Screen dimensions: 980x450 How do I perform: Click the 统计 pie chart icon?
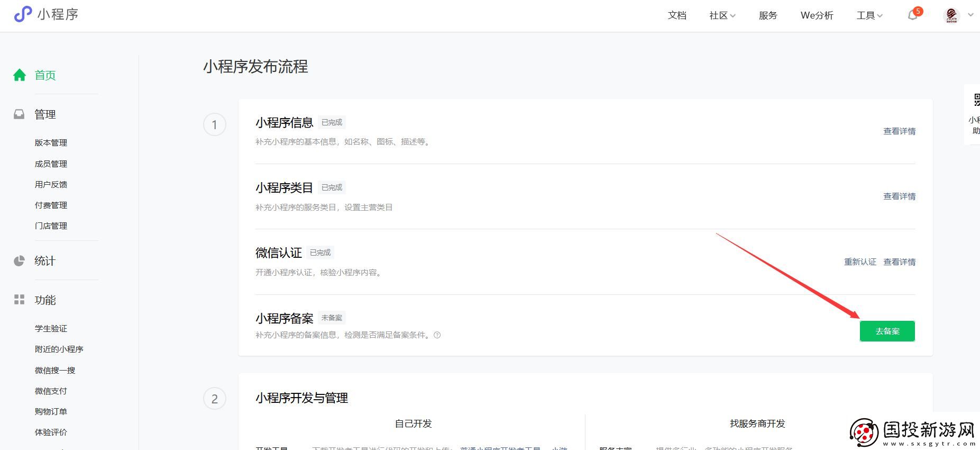tap(19, 261)
